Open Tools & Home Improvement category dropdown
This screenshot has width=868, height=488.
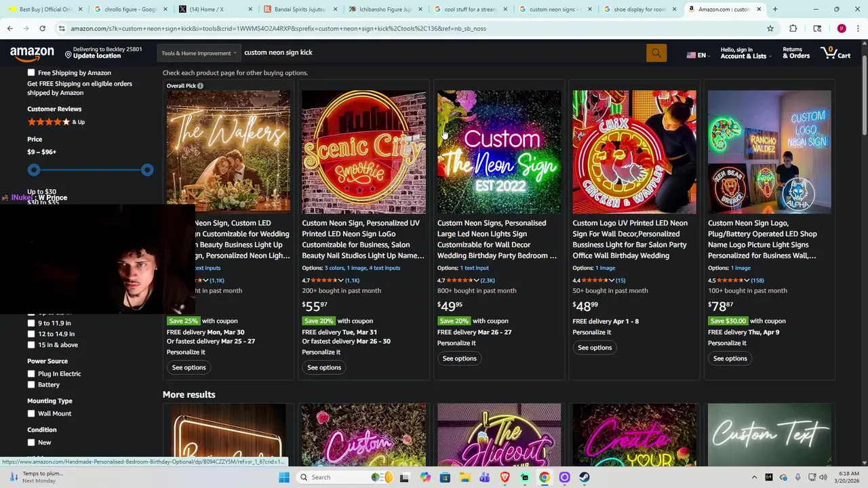[199, 53]
